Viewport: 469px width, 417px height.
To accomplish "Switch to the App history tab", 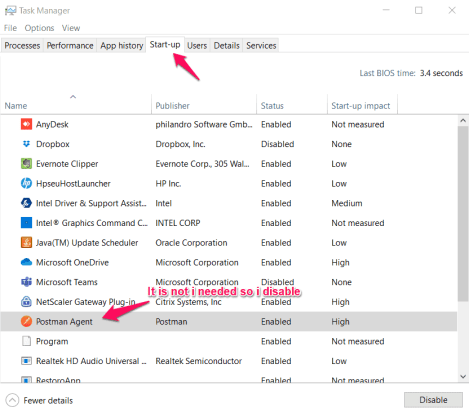I will point(122,46).
